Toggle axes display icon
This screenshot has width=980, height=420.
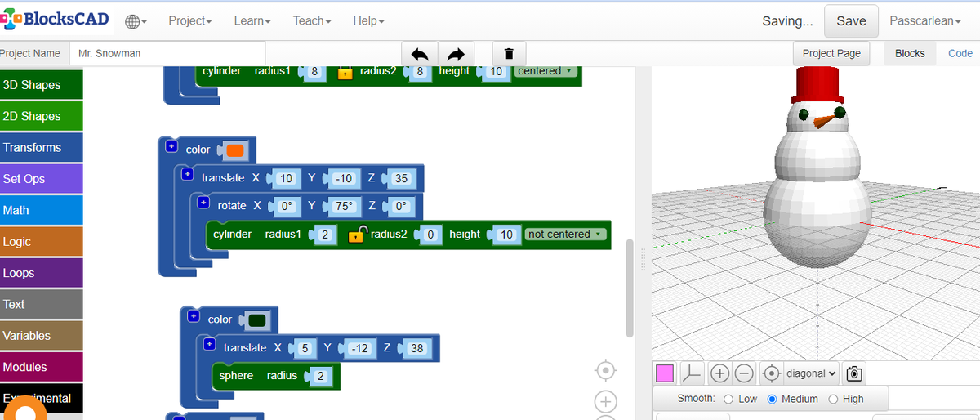tap(692, 373)
